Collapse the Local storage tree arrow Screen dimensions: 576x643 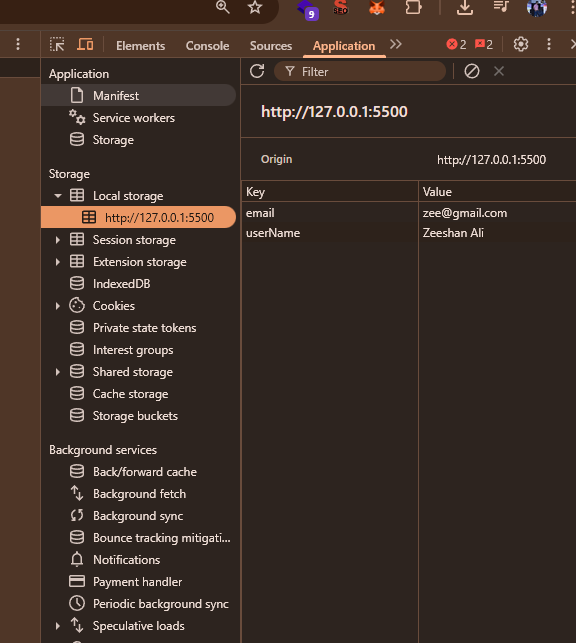point(58,196)
